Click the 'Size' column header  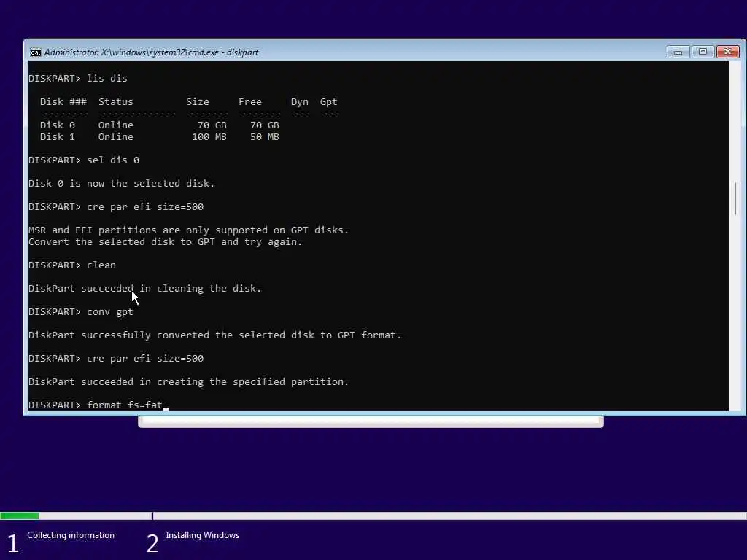197,101
